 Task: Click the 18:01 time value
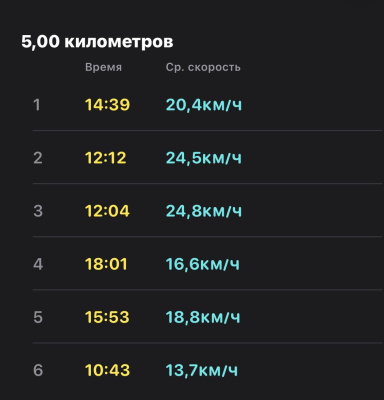coord(106,264)
